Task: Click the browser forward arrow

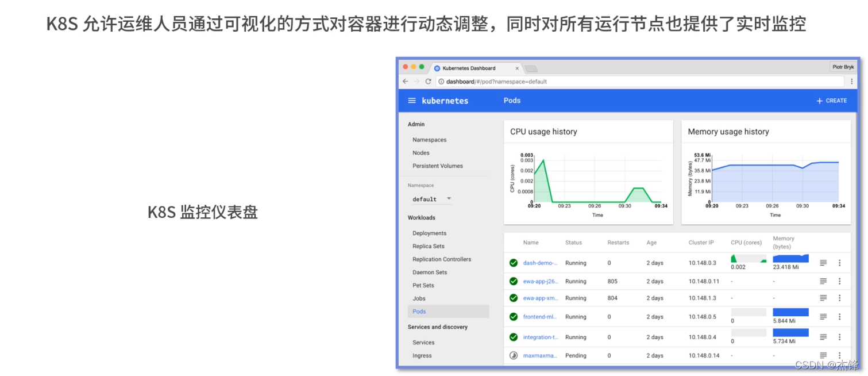Action: (x=417, y=82)
